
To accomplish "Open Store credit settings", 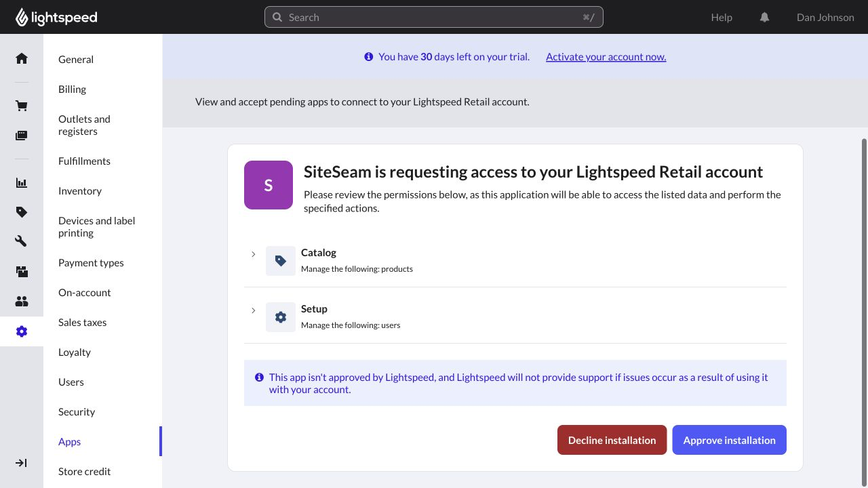I will point(85,472).
